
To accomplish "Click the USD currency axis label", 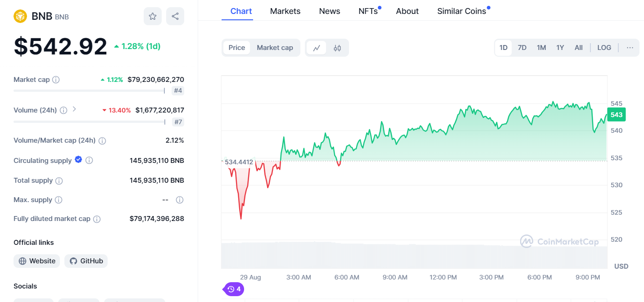I will click(x=621, y=266).
